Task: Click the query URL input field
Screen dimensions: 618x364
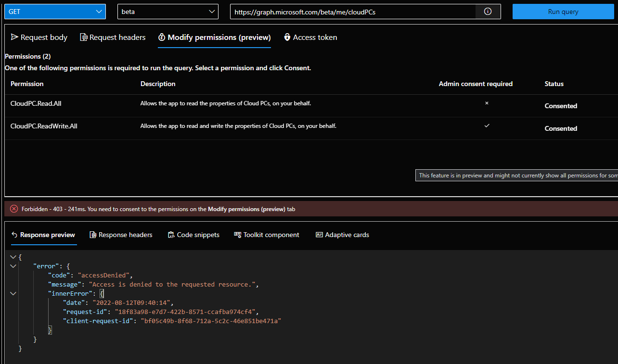Action: point(353,12)
